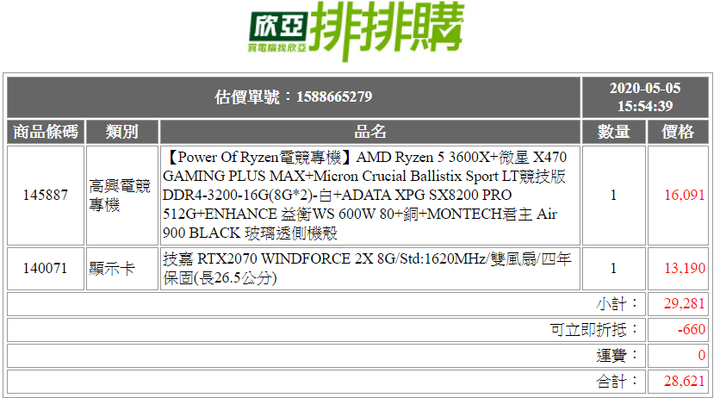
Task: Click the 運費 label
Action: pos(617,355)
